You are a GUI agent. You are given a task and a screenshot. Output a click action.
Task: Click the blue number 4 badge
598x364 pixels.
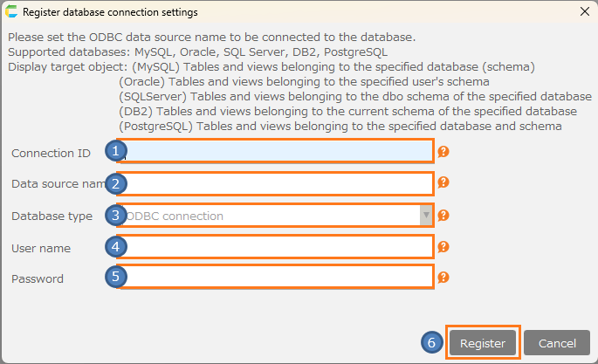(117, 247)
